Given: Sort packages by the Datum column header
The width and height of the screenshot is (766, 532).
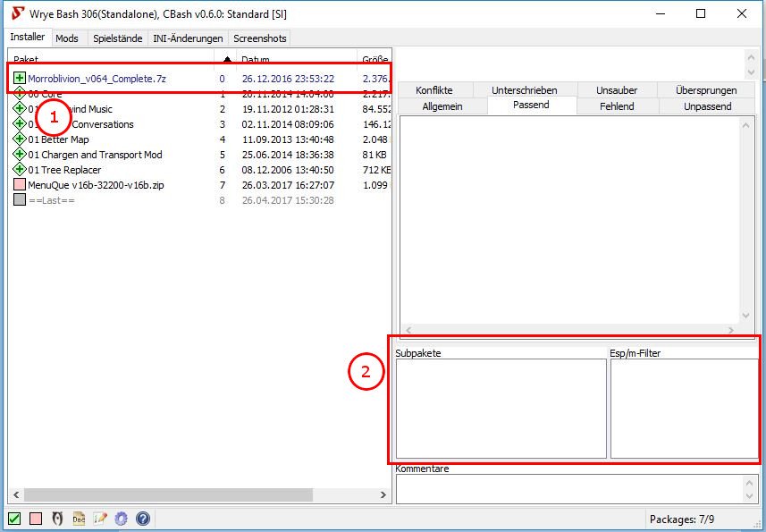Looking at the screenshot, I should 297,59.
